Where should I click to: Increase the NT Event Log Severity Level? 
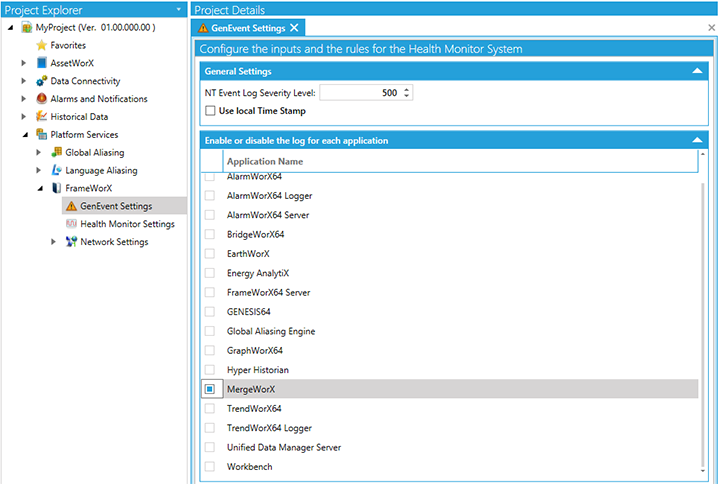[x=408, y=89]
